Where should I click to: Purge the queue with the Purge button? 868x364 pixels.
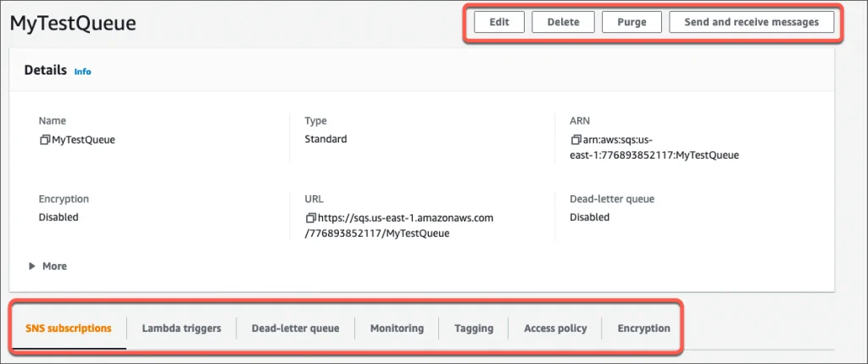631,22
